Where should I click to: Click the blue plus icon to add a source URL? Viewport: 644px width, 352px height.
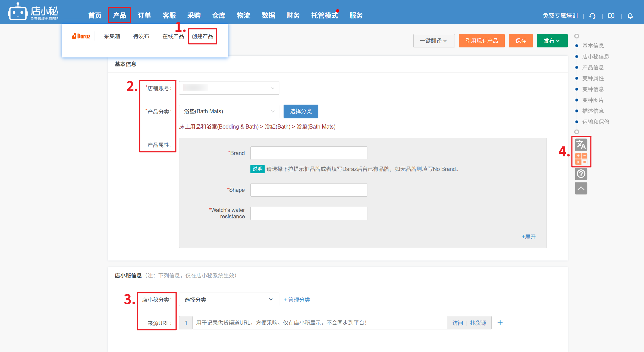[500, 323]
